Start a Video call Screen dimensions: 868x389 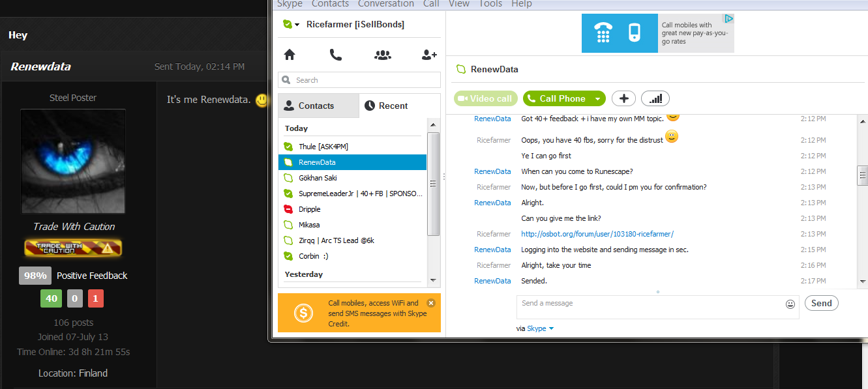point(486,98)
